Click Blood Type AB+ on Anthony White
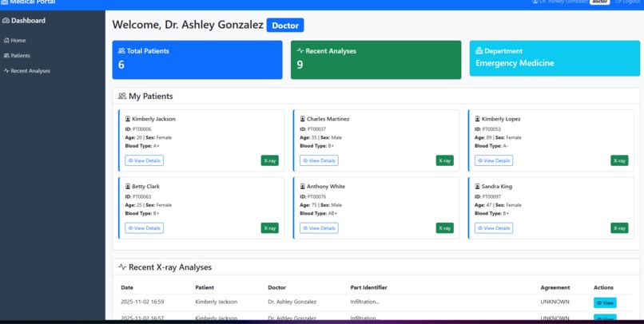The image size is (644, 324). point(318,213)
